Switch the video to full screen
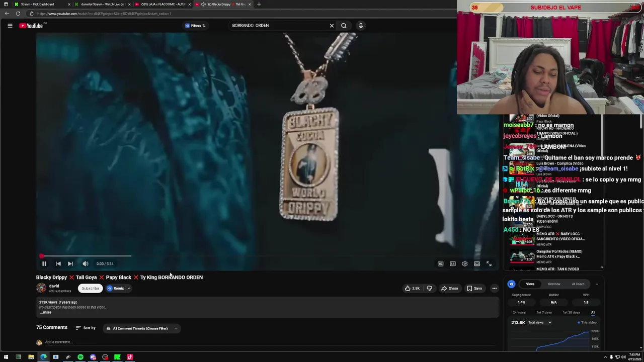This screenshot has height=362, width=644. (x=489, y=263)
